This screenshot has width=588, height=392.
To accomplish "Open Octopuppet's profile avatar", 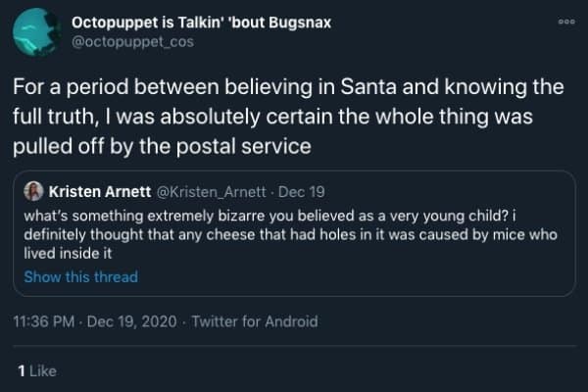I will 37,31.
